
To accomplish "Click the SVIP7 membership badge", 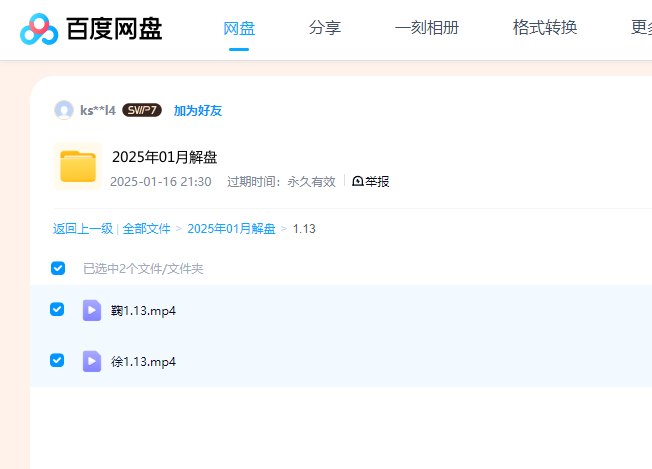I will (x=142, y=110).
